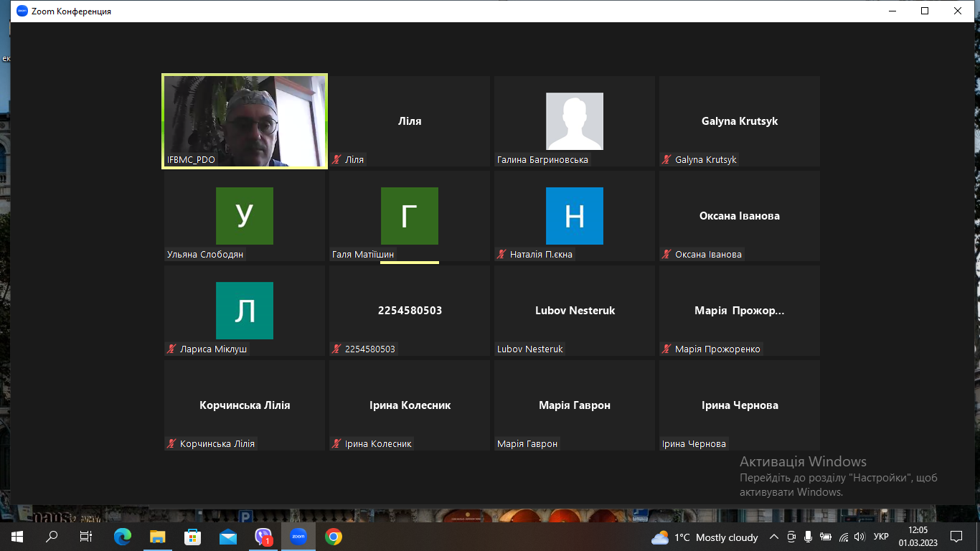This screenshot has height=551, width=980.
Task: Open Task View on the taskbar
Action: [86, 537]
